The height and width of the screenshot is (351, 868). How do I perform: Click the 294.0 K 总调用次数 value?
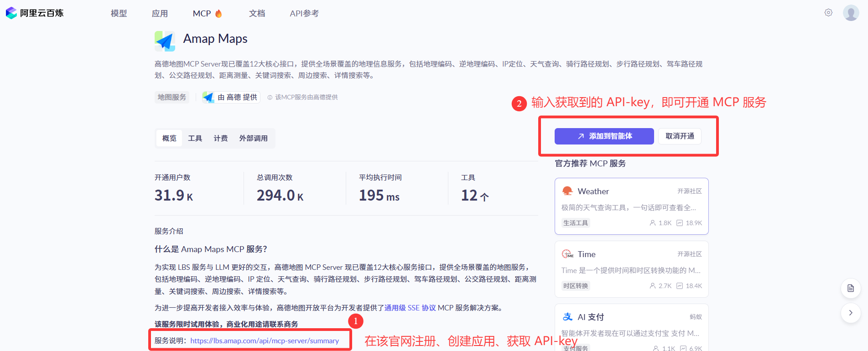point(280,196)
